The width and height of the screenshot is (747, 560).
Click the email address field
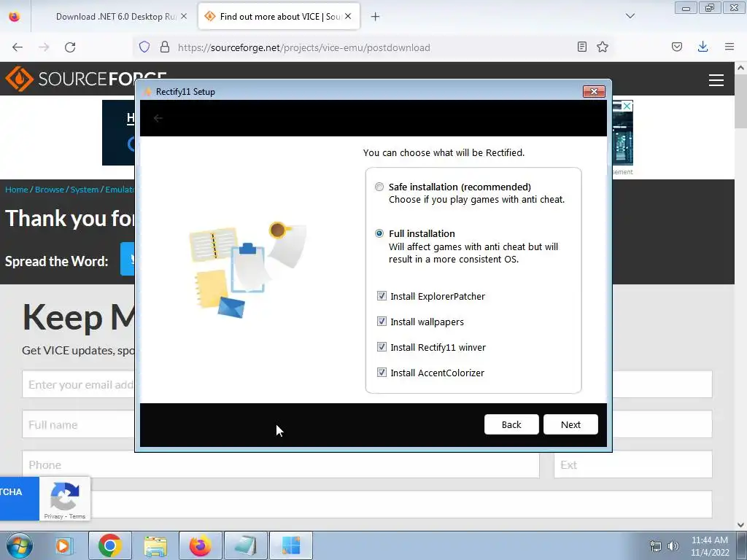point(79,384)
